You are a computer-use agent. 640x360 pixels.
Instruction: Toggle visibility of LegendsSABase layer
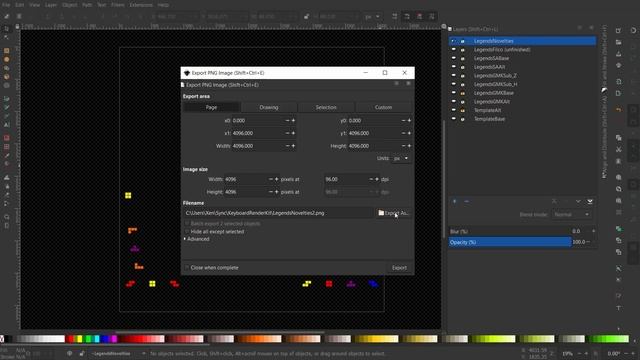[x=453, y=58]
